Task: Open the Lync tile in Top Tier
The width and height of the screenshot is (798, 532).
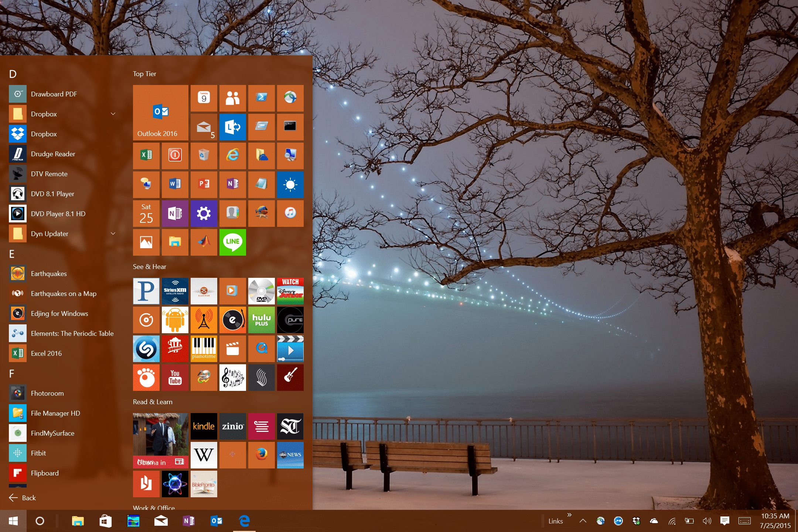Action: pyautogui.click(x=233, y=127)
